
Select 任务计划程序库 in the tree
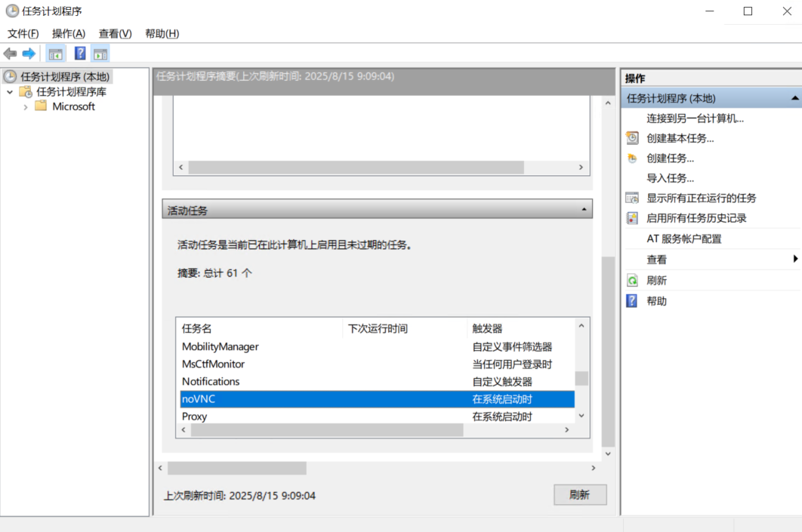click(x=71, y=92)
